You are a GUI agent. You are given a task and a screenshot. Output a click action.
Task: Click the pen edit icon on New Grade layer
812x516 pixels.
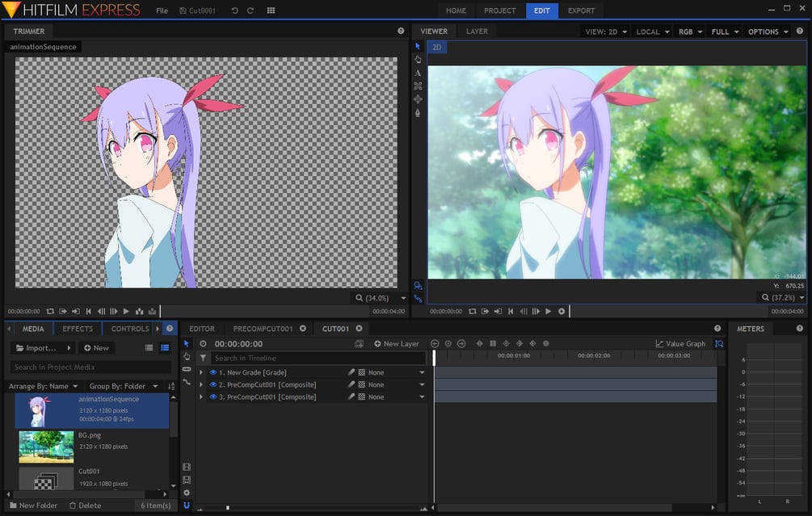tap(350, 372)
